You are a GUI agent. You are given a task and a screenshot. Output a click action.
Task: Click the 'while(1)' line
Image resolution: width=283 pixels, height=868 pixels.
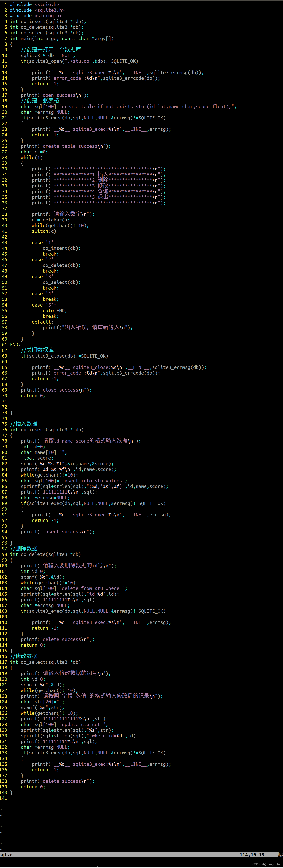(32, 157)
